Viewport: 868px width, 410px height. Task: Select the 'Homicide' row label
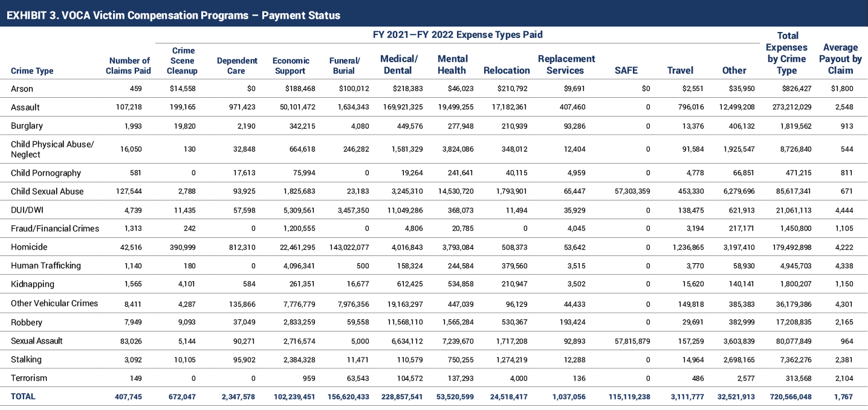click(x=29, y=247)
